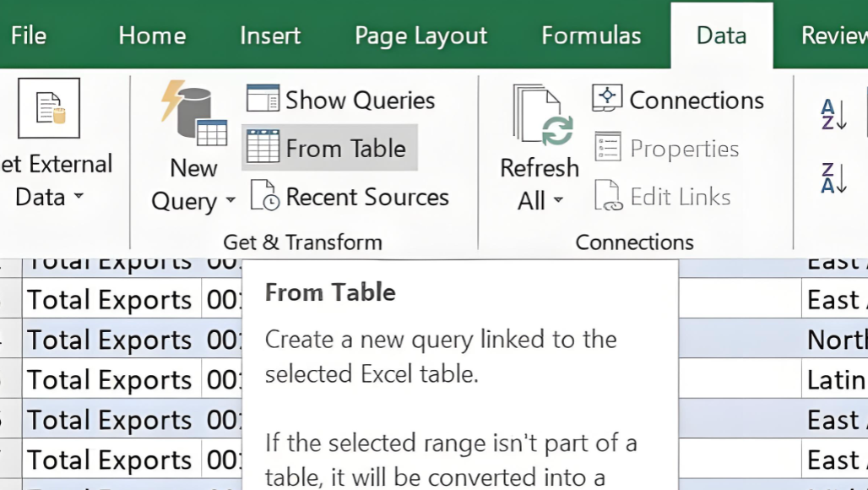Go to the Insert ribbon tab
This screenshot has height=490, width=868.
270,35
